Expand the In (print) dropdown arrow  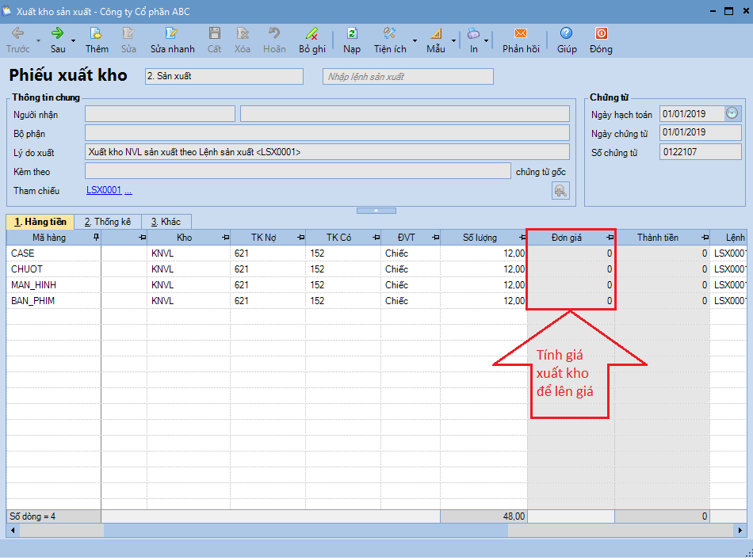(x=486, y=40)
